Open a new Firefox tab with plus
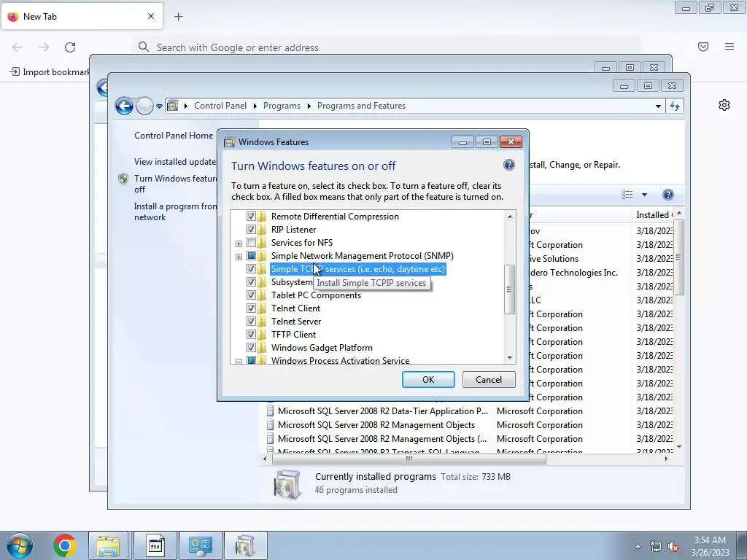 [x=178, y=17]
